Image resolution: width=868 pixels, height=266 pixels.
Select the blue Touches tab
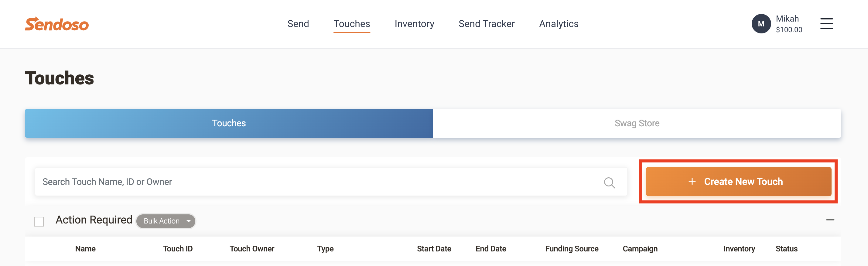coord(229,123)
